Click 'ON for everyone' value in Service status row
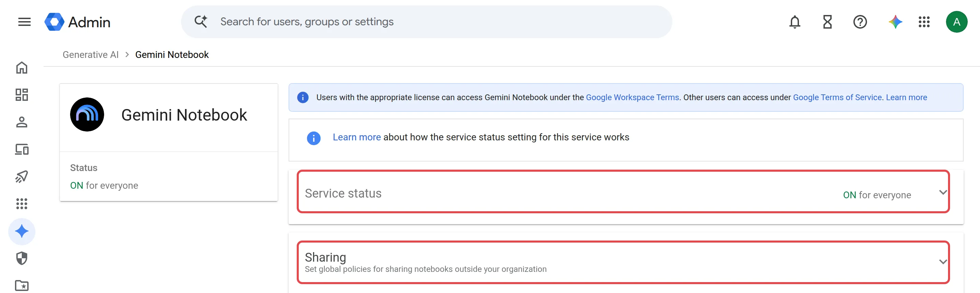980x293 pixels. click(x=877, y=195)
